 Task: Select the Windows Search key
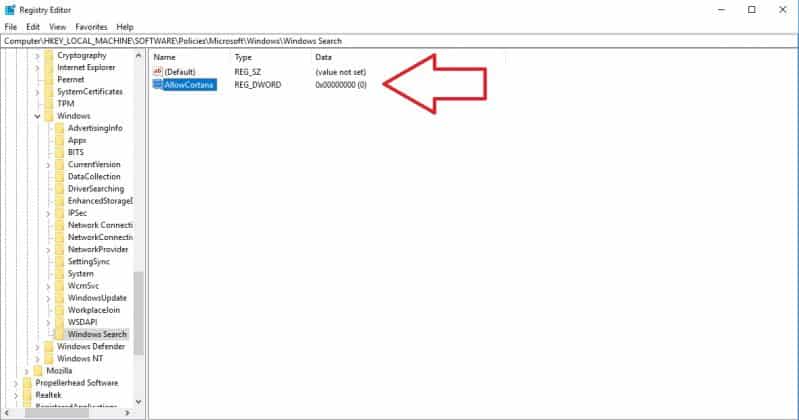[x=97, y=335]
